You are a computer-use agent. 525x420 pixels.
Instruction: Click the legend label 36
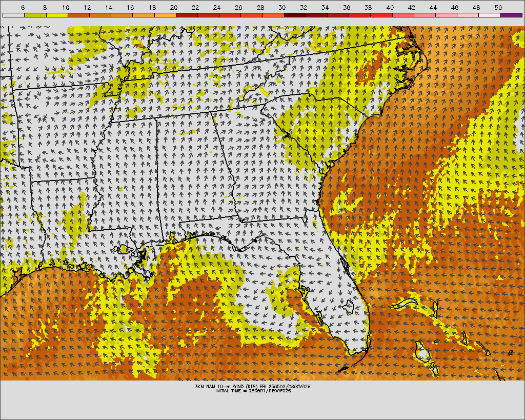click(347, 7)
